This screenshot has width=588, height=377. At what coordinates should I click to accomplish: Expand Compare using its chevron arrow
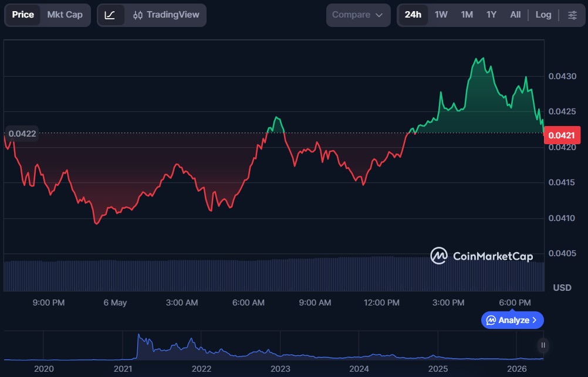click(379, 15)
